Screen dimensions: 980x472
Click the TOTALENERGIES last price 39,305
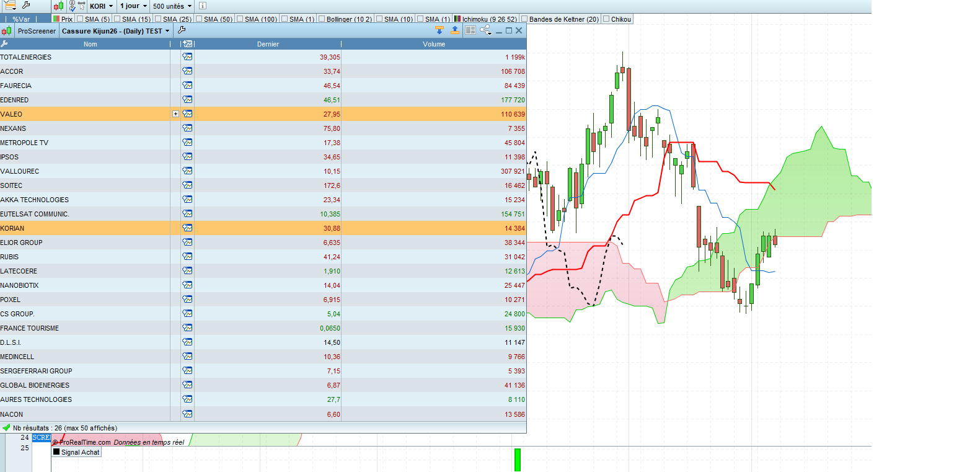click(x=330, y=57)
